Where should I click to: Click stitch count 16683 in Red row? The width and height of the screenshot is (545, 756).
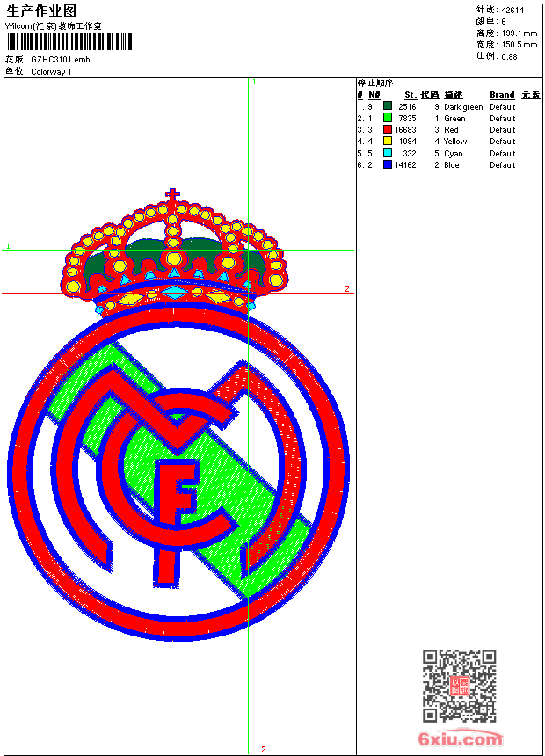coord(405,130)
